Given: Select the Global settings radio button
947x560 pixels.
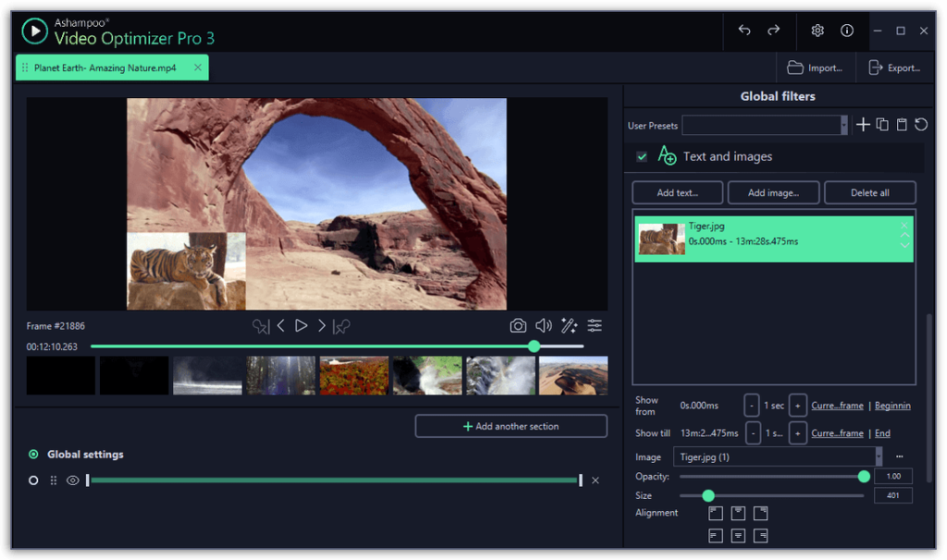Looking at the screenshot, I should (34, 455).
